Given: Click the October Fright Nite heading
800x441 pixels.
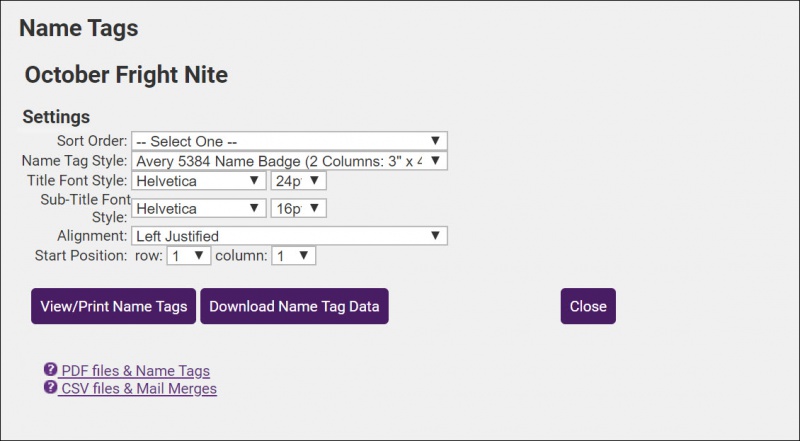Looking at the screenshot, I should (126, 75).
